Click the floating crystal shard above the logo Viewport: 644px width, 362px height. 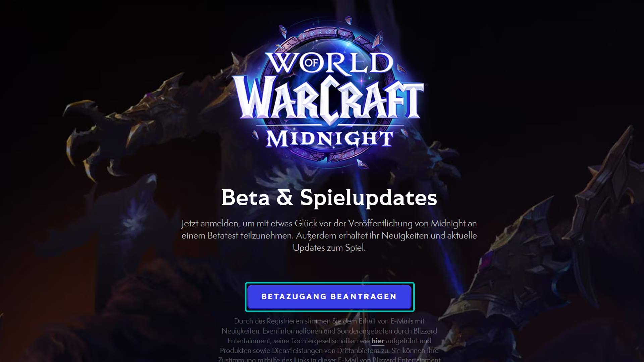[x=348, y=20]
